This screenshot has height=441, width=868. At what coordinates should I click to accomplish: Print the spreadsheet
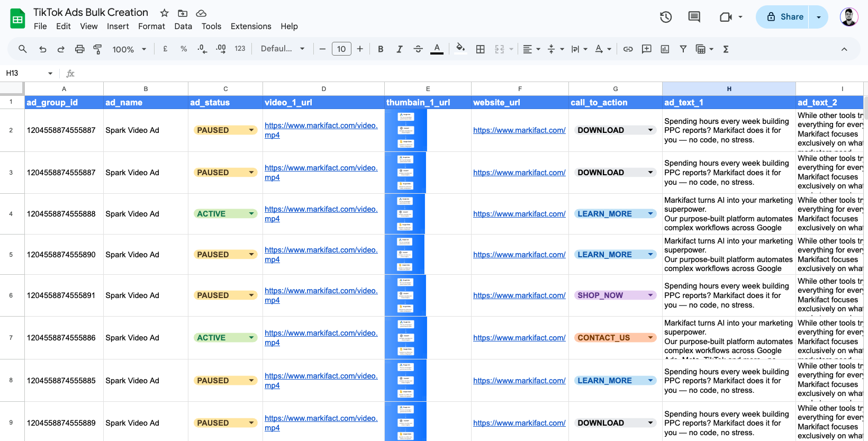coord(79,49)
